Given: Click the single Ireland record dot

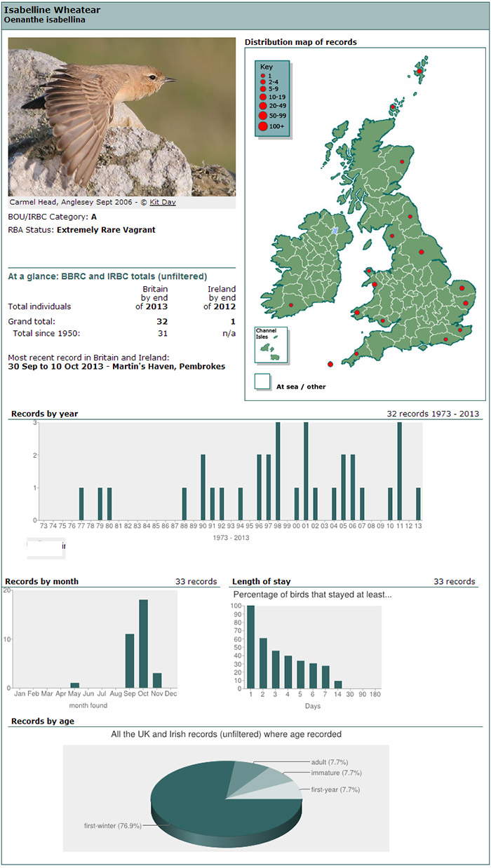Looking at the screenshot, I should [x=291, y=305].
